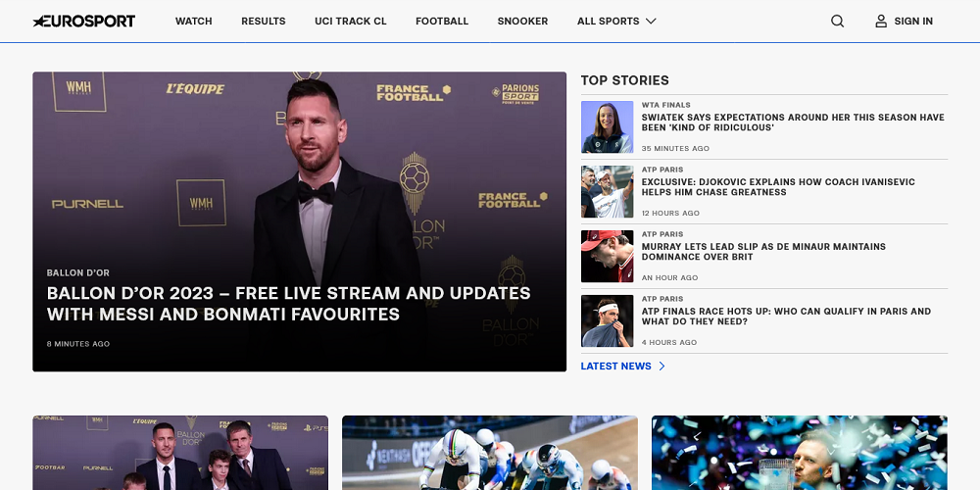Open the track cycling race card image

click(x=490, y=453)
